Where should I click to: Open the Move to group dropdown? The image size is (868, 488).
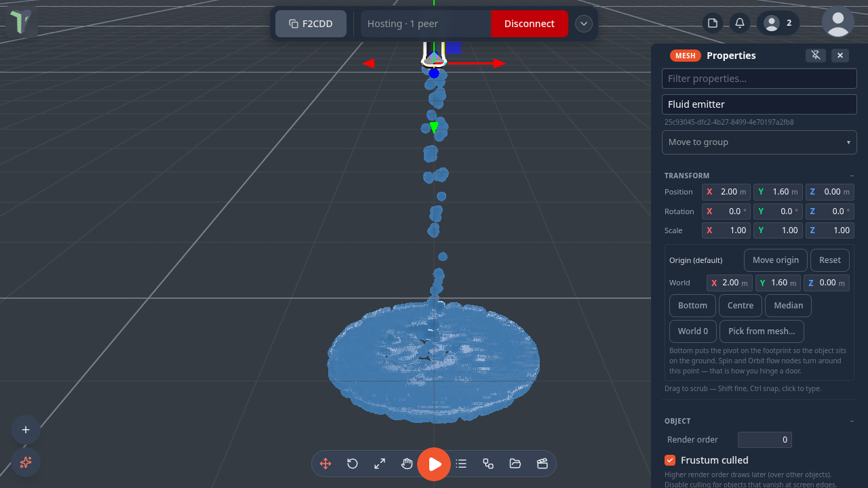point(759,142)
